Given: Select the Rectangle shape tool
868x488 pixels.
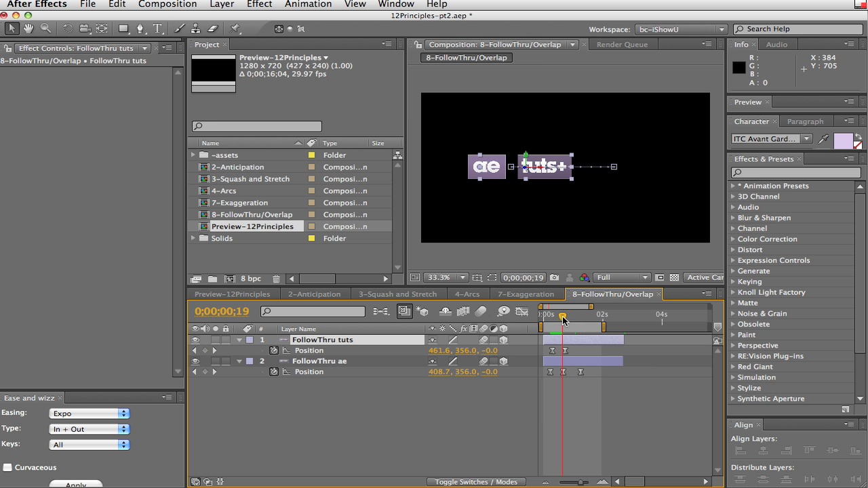Looking at the screenshot, I should pyautogui.click(x=123, y=28).
